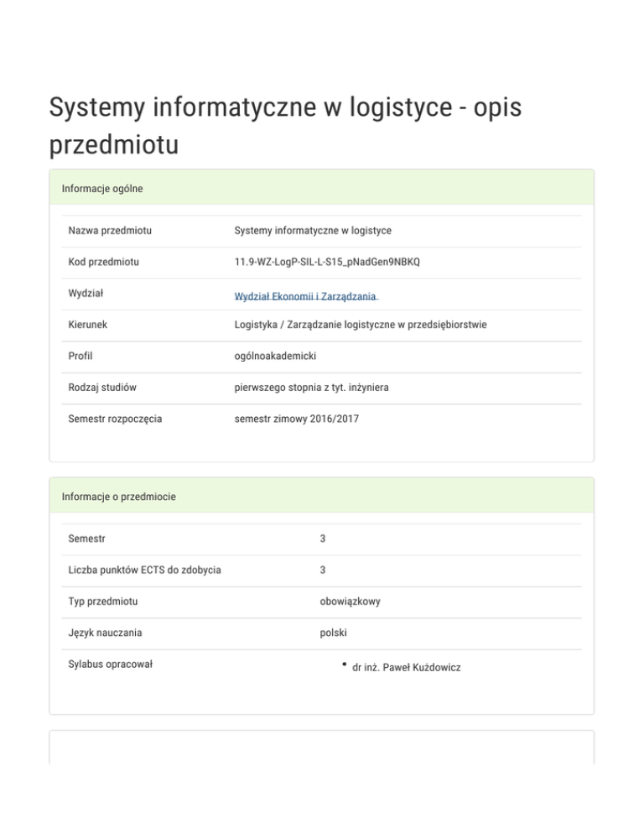The height and width of the screenshot is (834, 644).
Task: Click the polski language value
Action: click(333, 633)
